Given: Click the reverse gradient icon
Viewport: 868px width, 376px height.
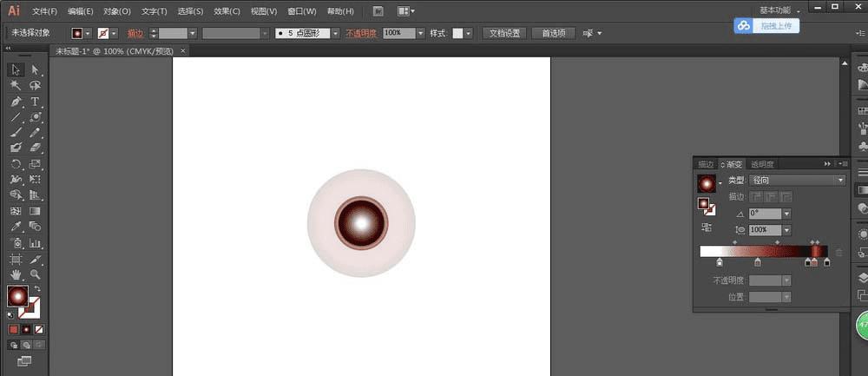Looking at the screenshot, I should point(707,228).
